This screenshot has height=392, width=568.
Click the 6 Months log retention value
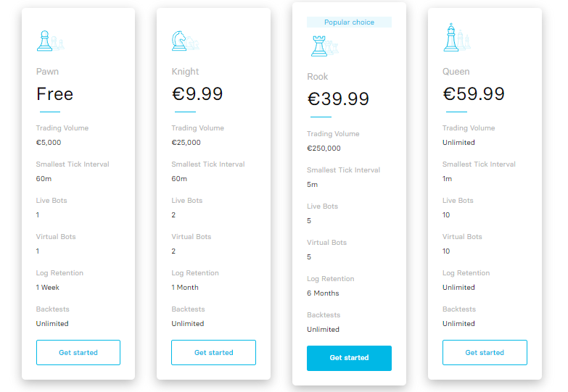pos(323,293)
